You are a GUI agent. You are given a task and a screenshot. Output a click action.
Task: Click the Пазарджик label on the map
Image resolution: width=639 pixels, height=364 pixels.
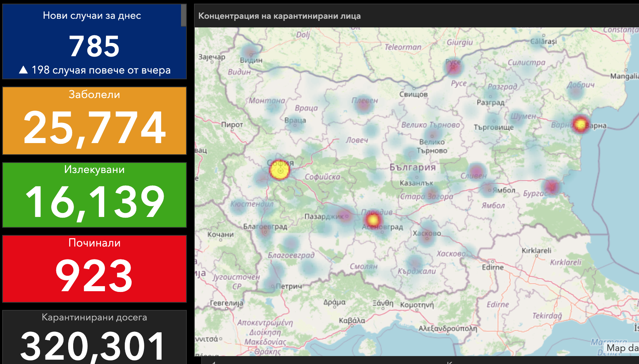coord(324,217)
